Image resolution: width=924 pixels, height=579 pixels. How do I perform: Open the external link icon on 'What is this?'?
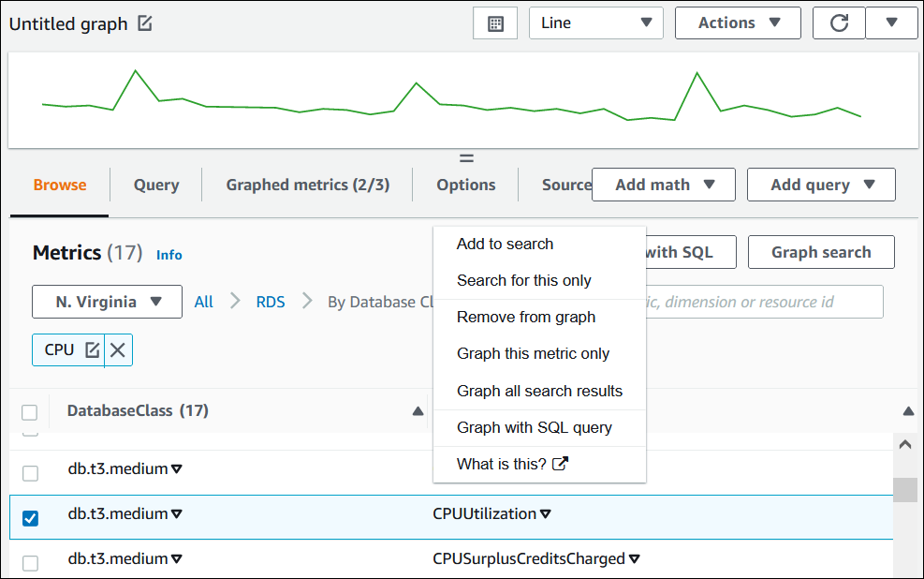click(x=560, y=462)
